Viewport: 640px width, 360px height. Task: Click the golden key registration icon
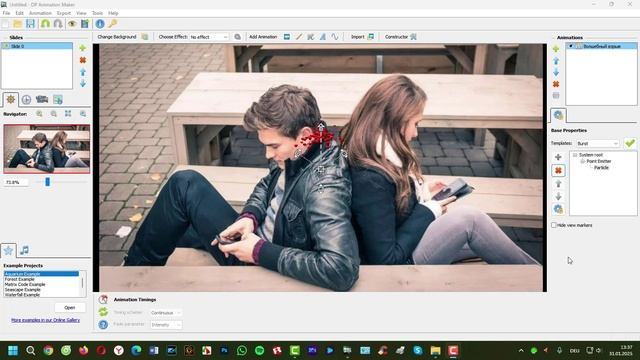[113, 24]
